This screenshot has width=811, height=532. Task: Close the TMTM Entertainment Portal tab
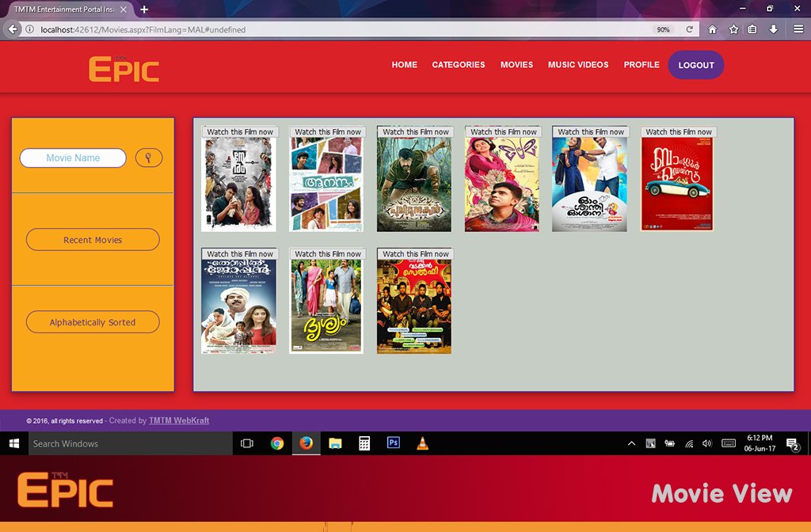pyautogui.click(x=124, y=9)
